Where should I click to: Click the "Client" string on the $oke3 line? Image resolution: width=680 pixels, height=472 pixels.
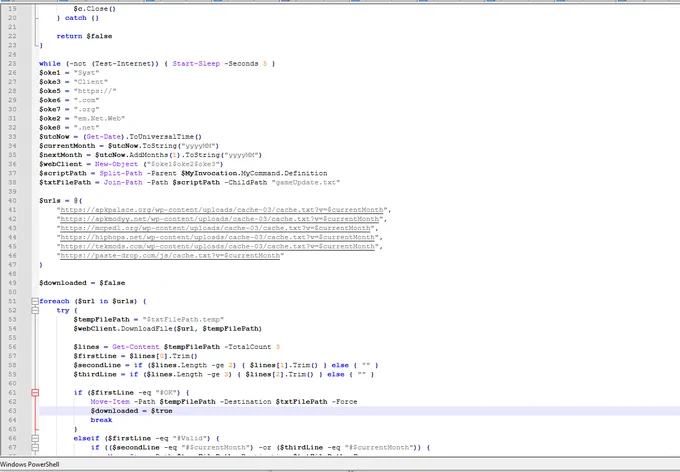[x=91, y=82]
